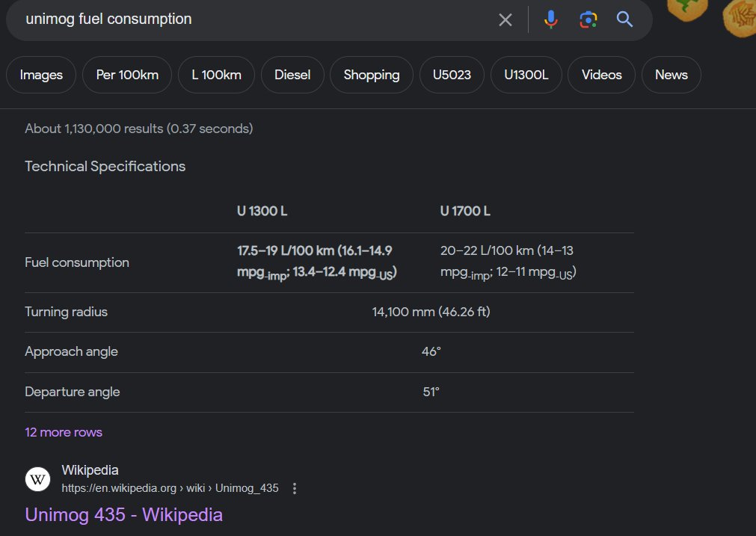This screenshot has width=756, height=536.
Task: Click the 51° departure angle value
Action: pyautogui.click(x=431, y=392)
